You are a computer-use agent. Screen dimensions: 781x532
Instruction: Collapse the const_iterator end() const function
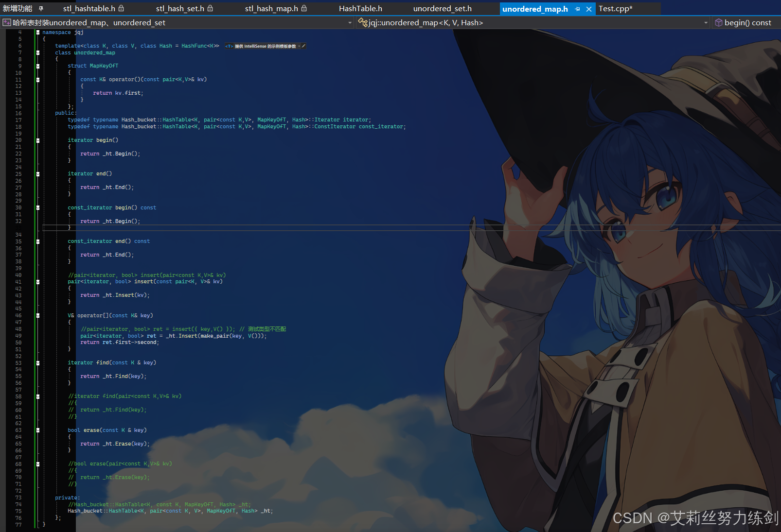(x=38, y=241)
